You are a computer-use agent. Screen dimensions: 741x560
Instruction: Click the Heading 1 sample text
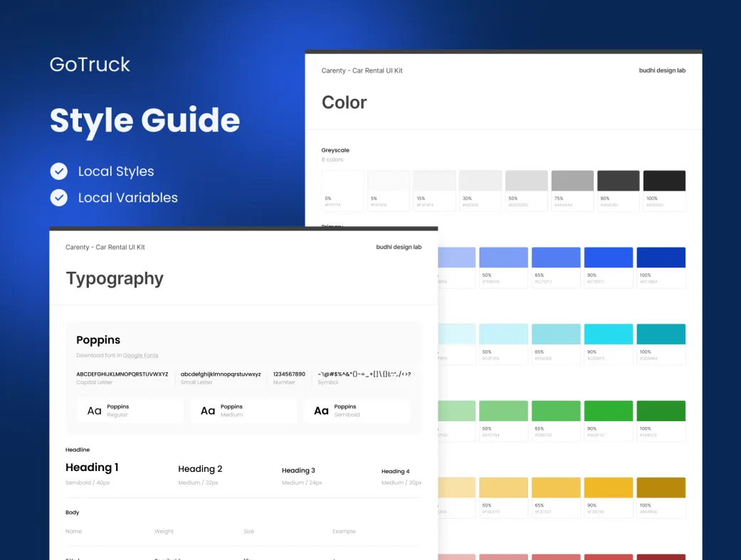click(x=92, y=467)
